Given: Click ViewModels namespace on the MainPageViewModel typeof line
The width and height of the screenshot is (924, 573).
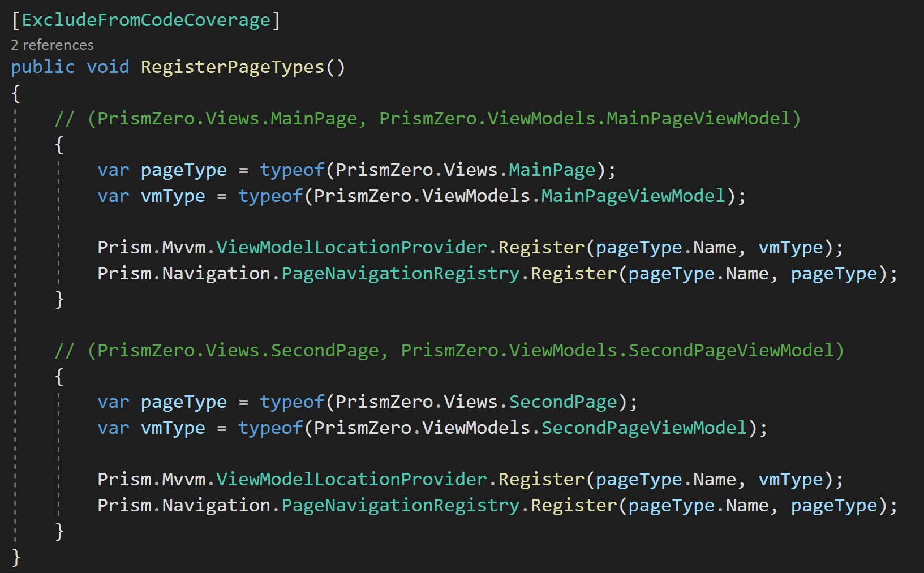Looking at the screenshot, I should (x=476, y=196).
